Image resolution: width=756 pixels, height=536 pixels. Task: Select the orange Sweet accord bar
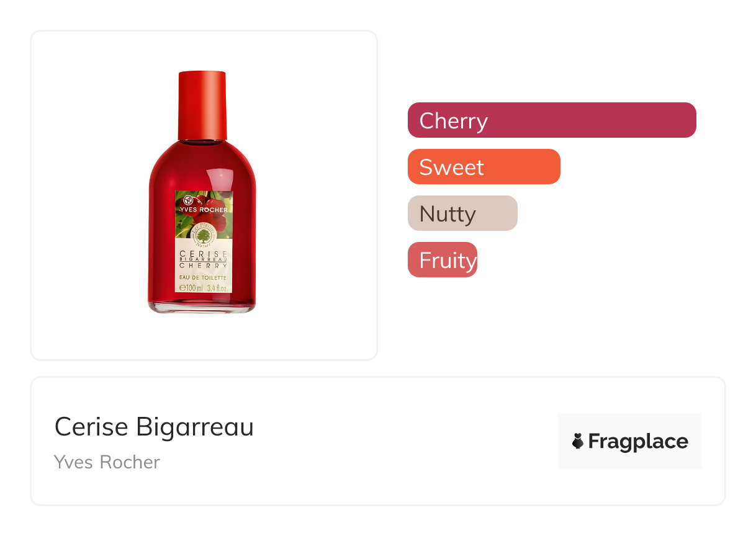point(484,167)
